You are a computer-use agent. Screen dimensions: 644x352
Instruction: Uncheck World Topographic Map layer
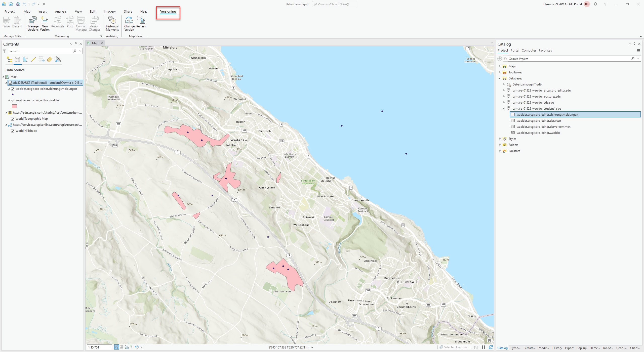coord(13,119)
